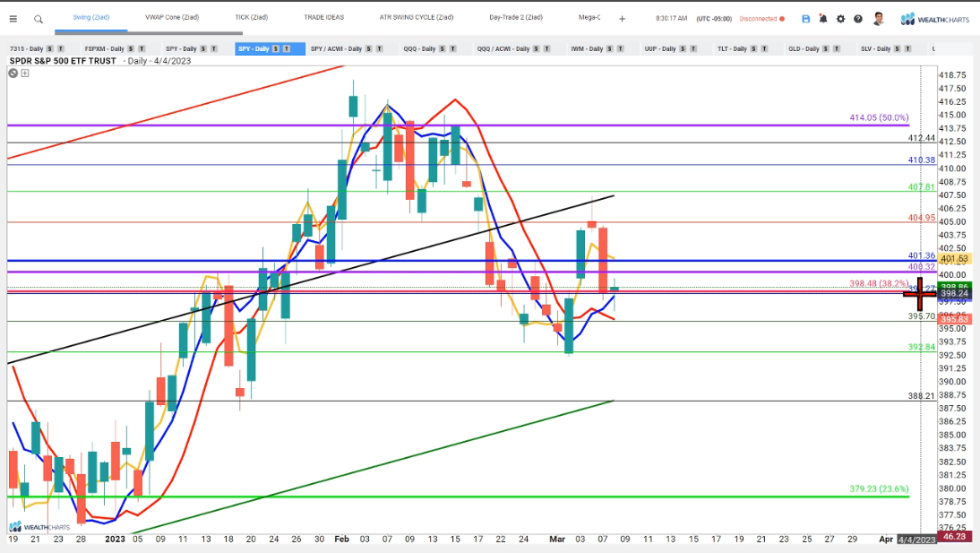
Task: Click the T button on highlighted SPY - Daily tab
Action: [x=287, y=48]
